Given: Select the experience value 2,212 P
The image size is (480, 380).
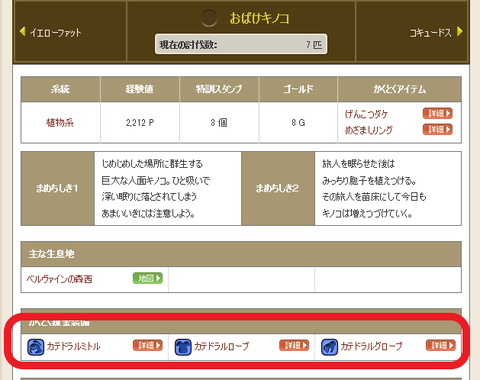Looking at the screenshot, I should [140, 123].
